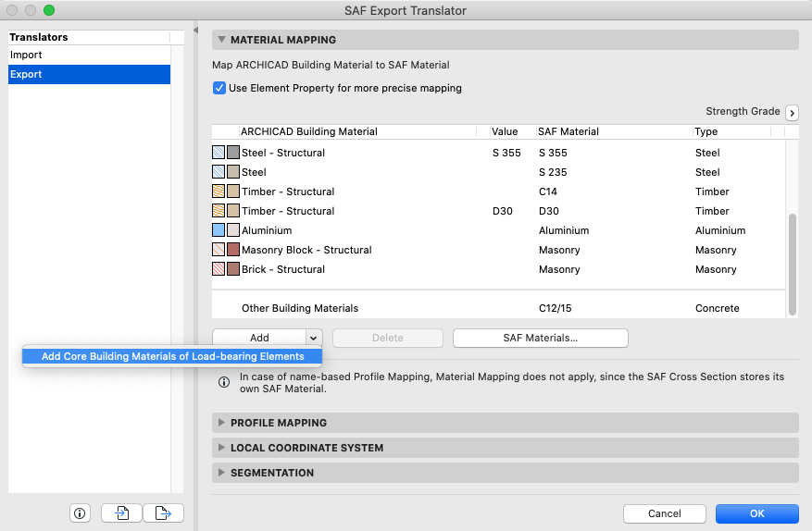The width and height of the screenshot is (812, 531).
Task: Click the C12/15 SAF Material cell
Action: pyautogui.click(x=556, y=308)
